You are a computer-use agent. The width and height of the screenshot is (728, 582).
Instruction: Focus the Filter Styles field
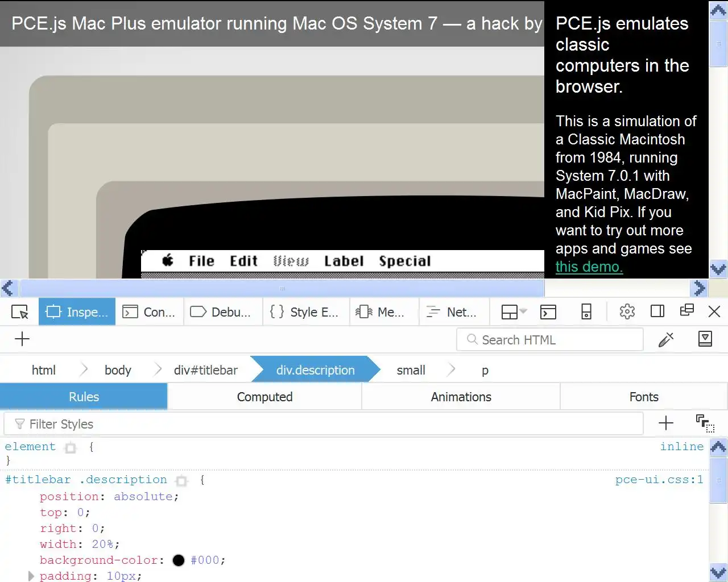tap(324, 424)
